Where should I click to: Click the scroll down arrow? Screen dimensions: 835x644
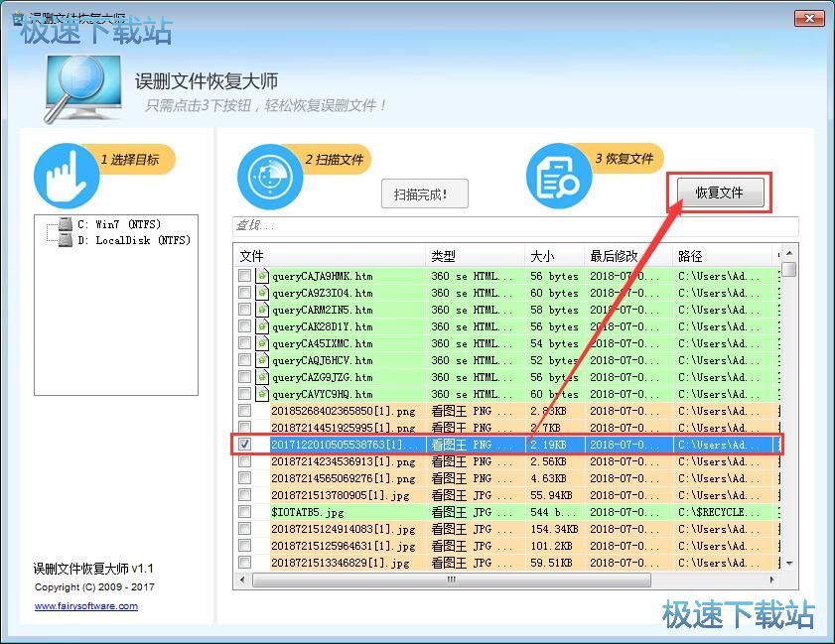tap(789, 563)
